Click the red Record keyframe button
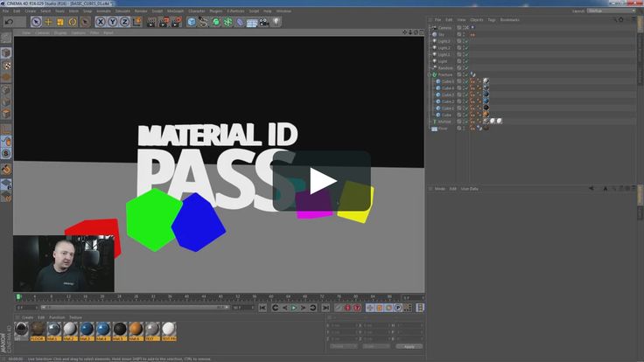The height and width of the screenshot is (362, 644). (x=347, y=308)
